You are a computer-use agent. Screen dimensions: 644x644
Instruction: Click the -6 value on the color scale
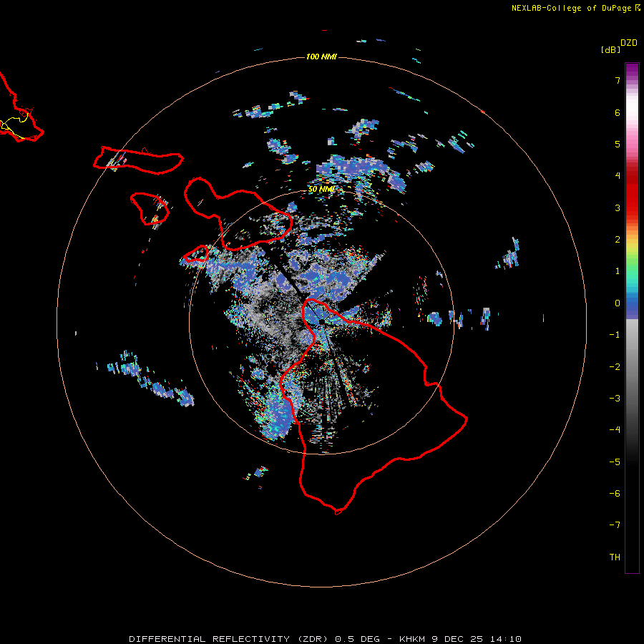(x=615, y=494)
